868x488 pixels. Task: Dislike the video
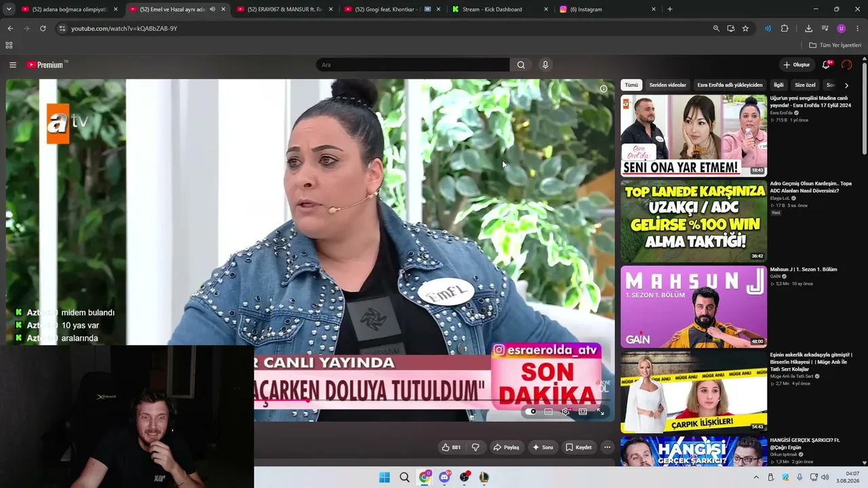(475, 447)
